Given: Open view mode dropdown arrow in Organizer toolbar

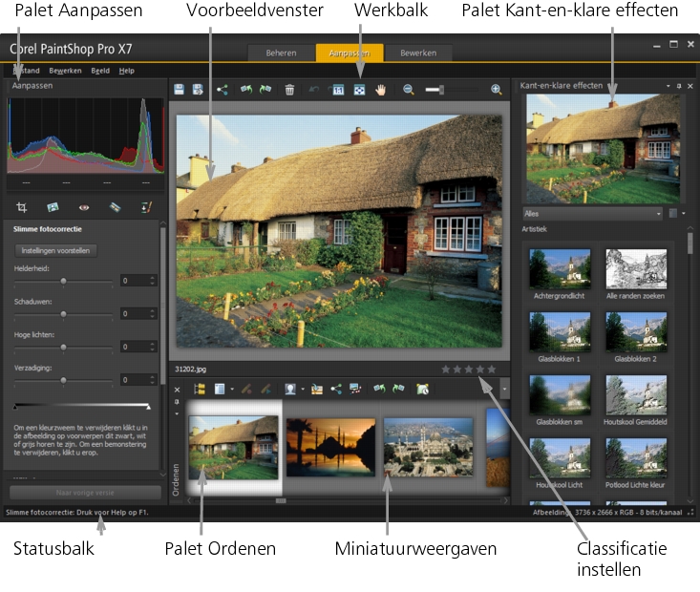Looking at the screenshot, I should pos(232,390).
